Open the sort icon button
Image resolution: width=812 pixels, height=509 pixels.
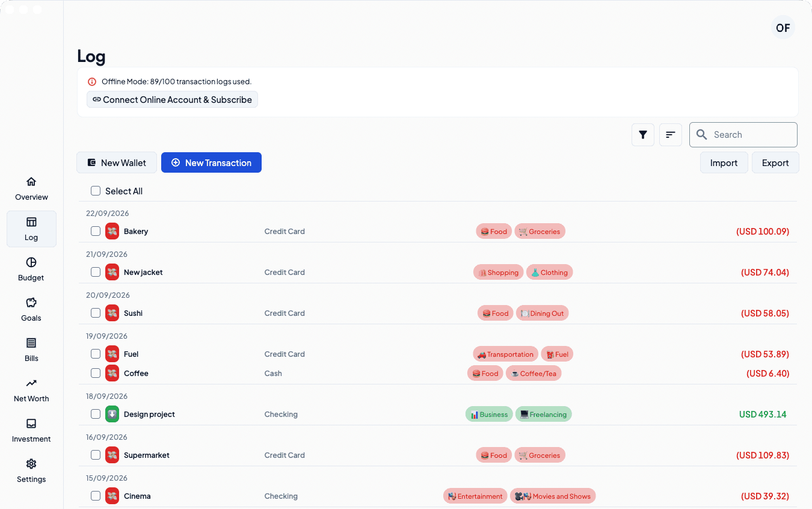click(x=671, y=135)
